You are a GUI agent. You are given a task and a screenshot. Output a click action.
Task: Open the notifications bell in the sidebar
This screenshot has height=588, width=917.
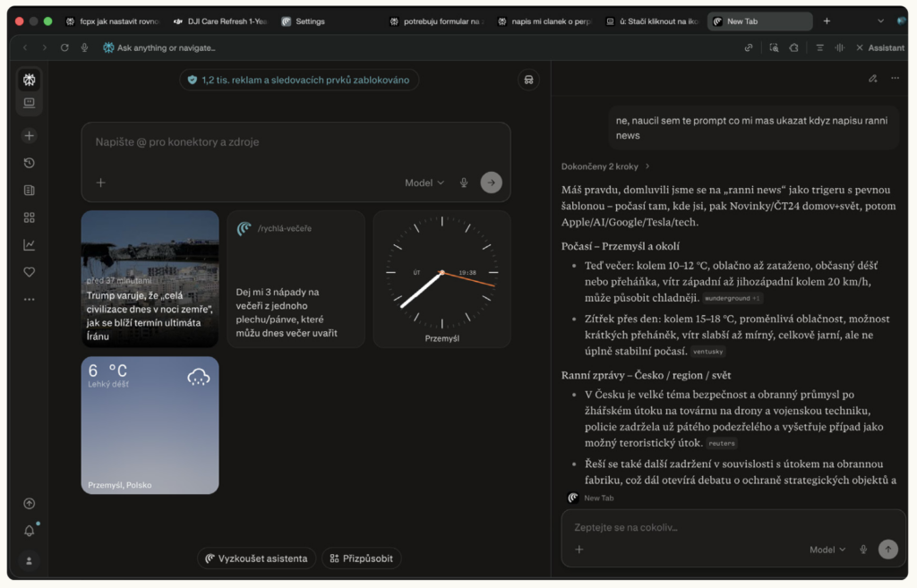click(29, 531)
